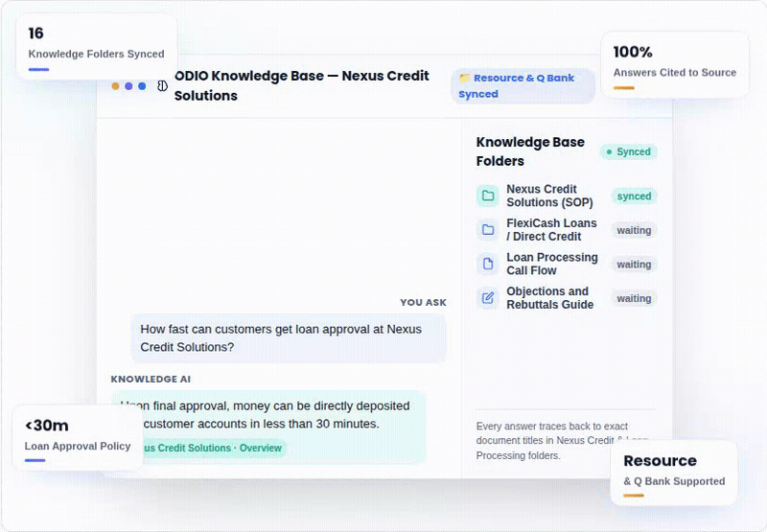Click the purple window dot
Viewport: 767px width, 532px height.
click(x=128, y=86)
